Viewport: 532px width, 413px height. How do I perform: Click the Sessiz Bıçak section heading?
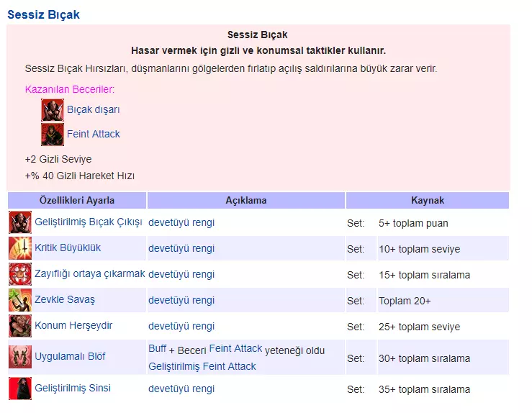pos(43,14)
